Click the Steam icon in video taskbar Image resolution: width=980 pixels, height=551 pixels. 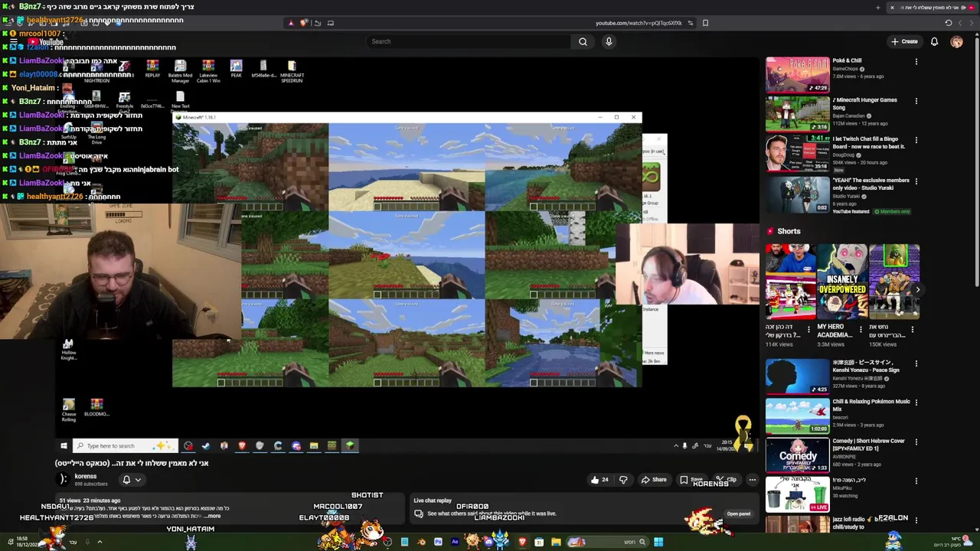(205, 446)
